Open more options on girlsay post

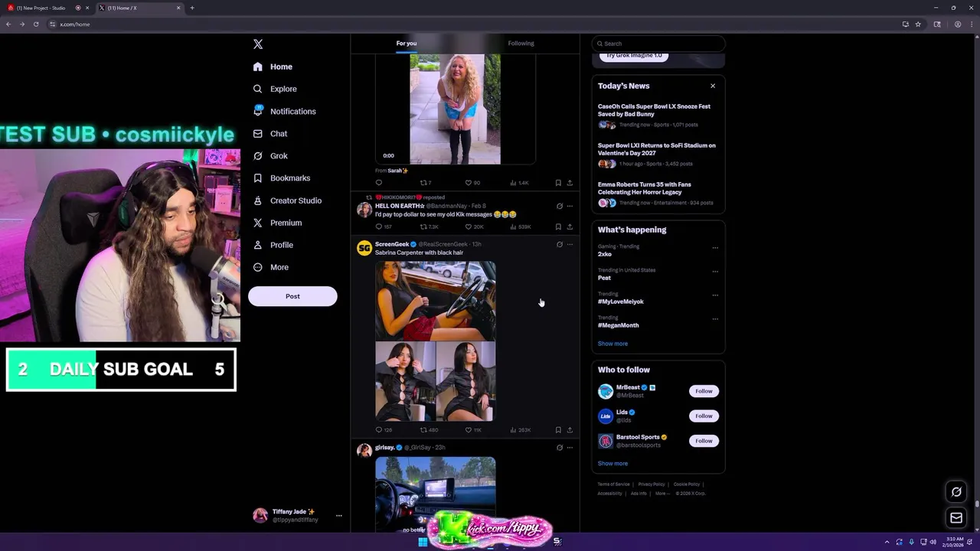click(x=570, y=448)
